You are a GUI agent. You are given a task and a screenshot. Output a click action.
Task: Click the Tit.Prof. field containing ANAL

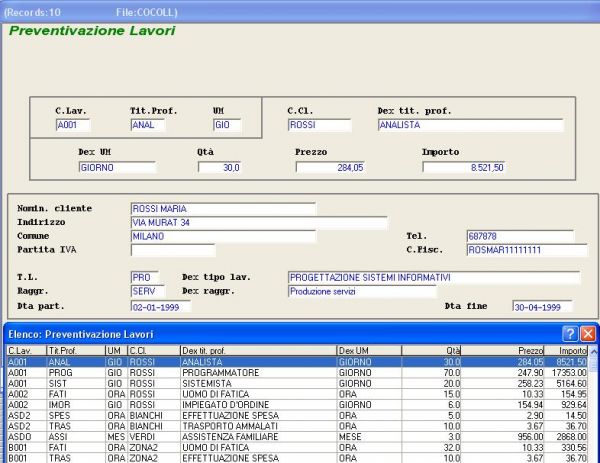pos(148,125)
